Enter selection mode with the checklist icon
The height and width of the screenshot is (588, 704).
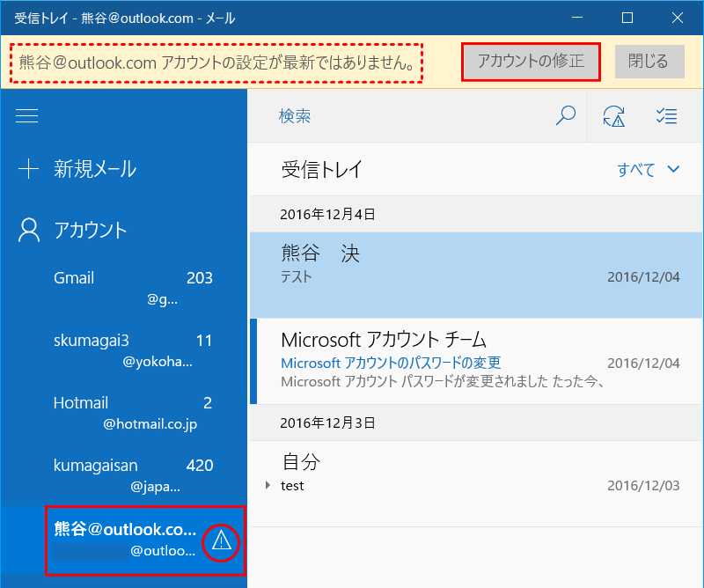(x=666, y=115)
